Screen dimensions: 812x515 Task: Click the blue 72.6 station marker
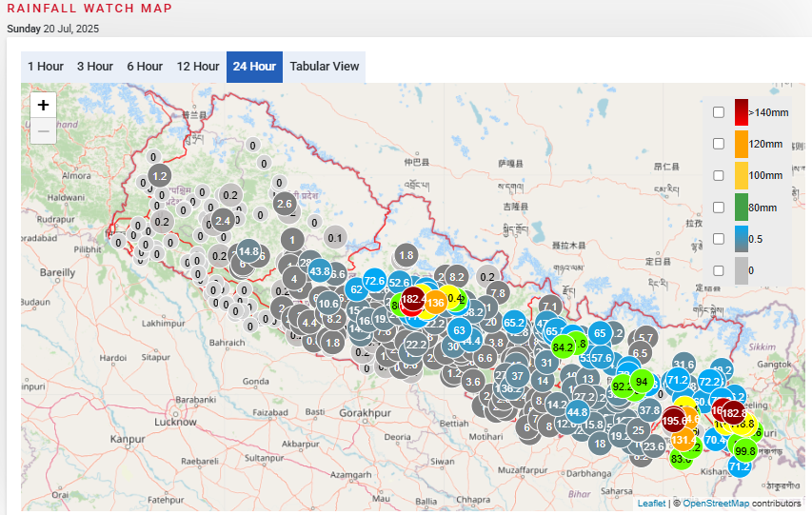point(373,281)
